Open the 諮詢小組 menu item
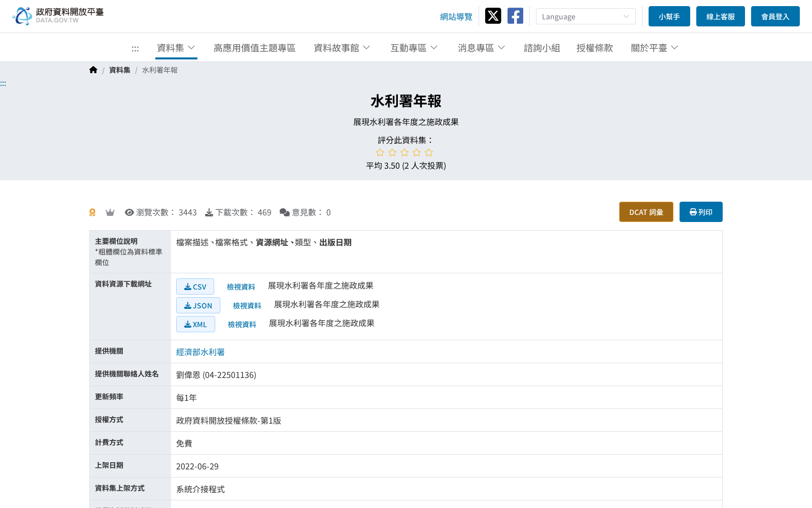Viewport: 812px width, 508px height. [x=542, y=48]
